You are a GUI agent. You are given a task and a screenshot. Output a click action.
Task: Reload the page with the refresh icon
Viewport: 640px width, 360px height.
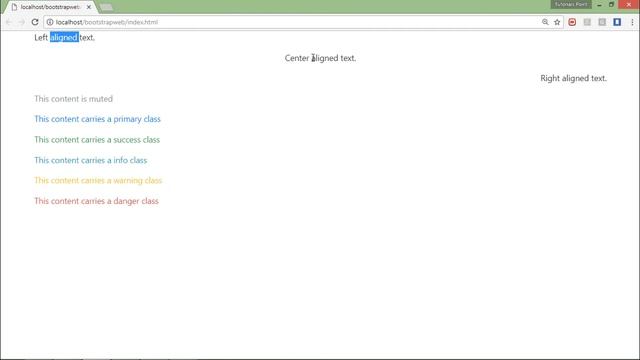pos(35,22)
